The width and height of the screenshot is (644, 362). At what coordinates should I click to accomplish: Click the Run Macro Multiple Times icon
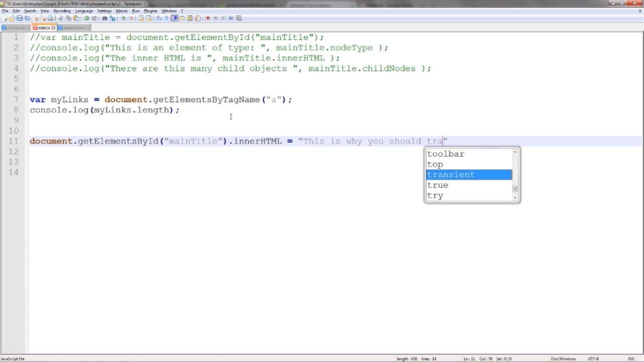[x=231, y=18]
